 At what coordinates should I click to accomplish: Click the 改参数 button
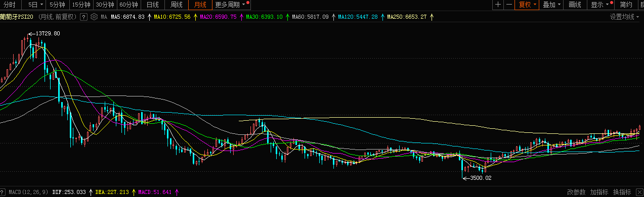pos(576,192)
